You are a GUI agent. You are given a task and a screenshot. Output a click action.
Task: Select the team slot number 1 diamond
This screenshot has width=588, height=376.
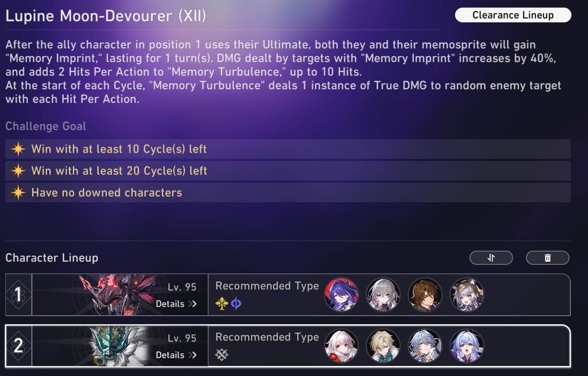tap(19, 295)
